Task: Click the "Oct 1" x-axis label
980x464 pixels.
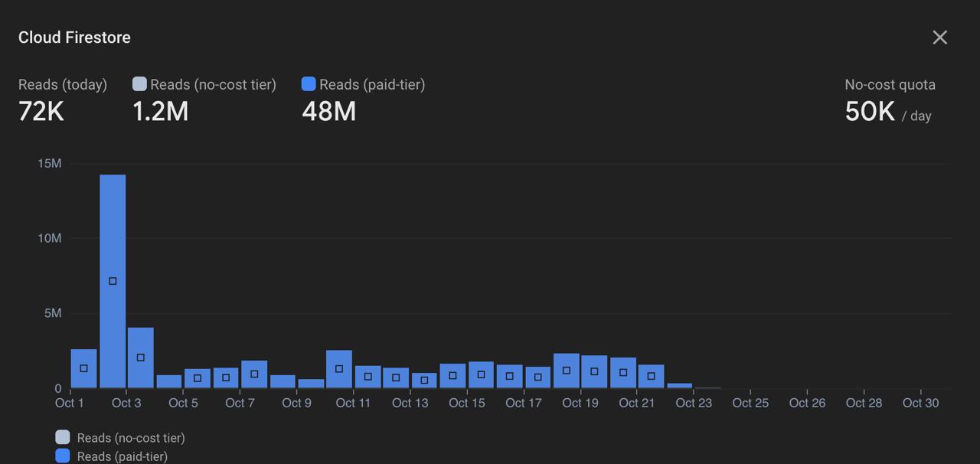Action: pos(70,403)
